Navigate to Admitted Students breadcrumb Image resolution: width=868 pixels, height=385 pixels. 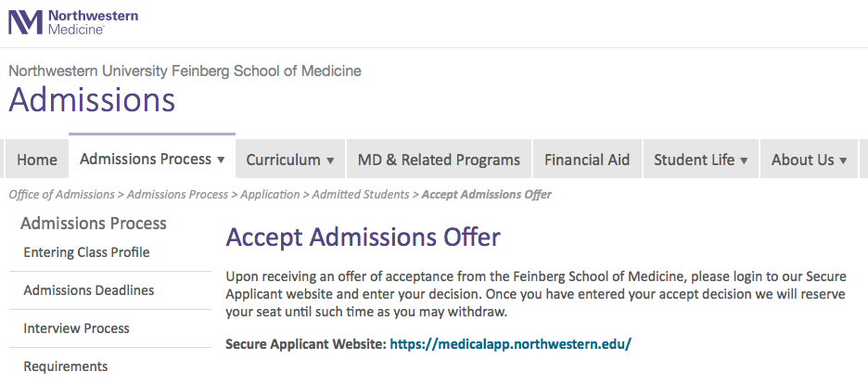point(360,195)
